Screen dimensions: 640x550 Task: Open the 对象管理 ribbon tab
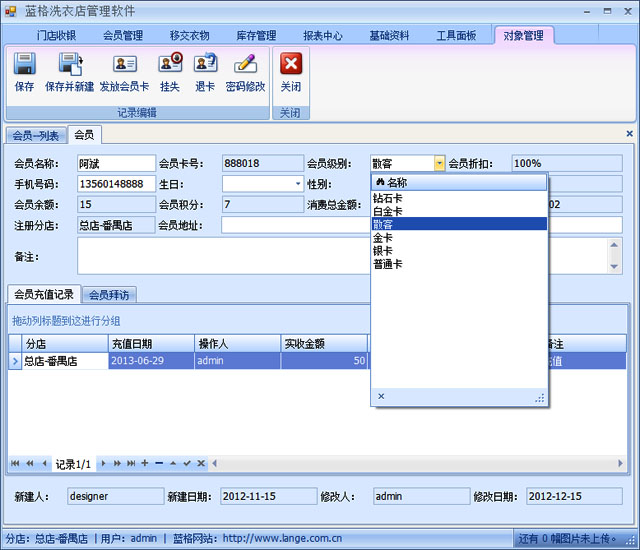tap(523, 35)
